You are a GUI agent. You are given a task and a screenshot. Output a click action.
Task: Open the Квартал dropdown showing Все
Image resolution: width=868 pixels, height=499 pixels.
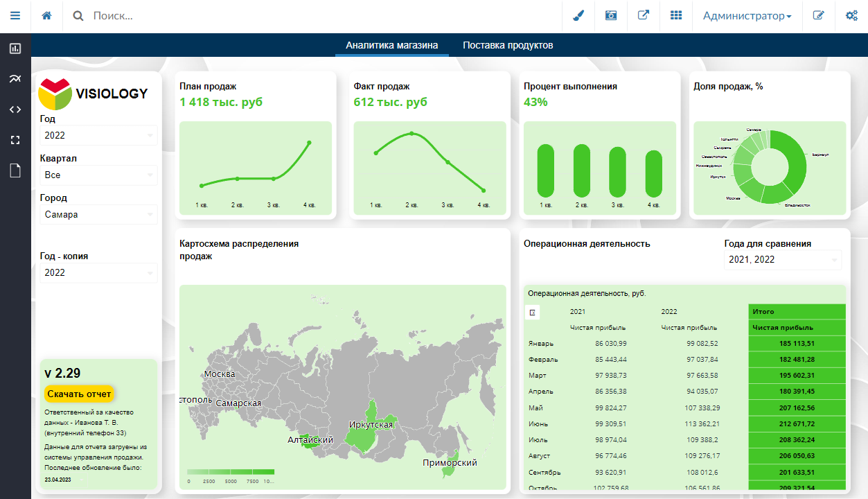click(98, 175)
